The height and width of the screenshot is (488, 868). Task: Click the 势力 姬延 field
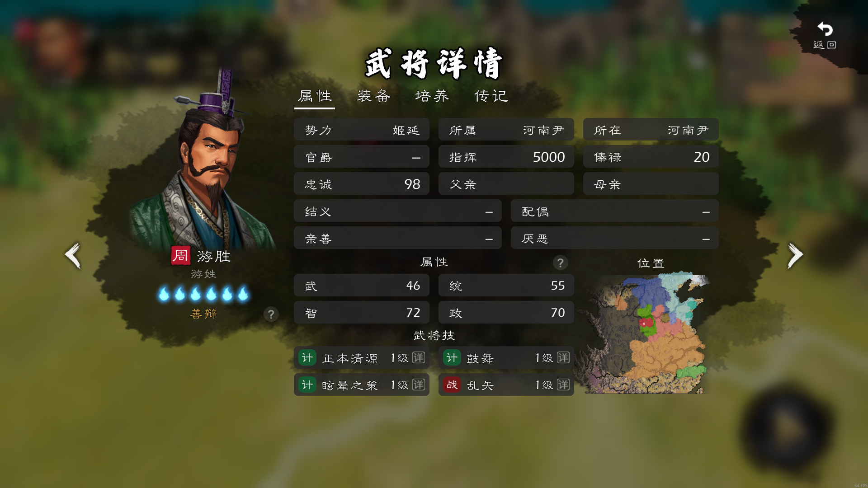[x=362, y=130]
